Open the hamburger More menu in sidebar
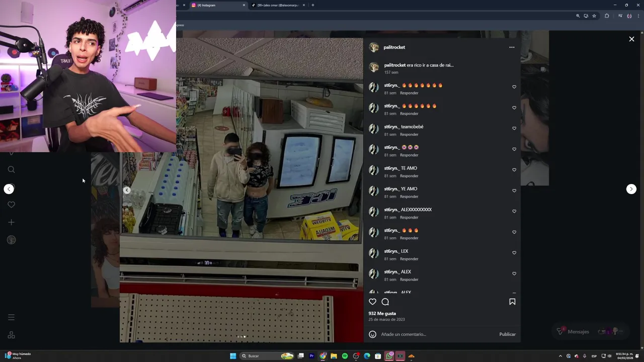644x362 pixels. [11, 317]
